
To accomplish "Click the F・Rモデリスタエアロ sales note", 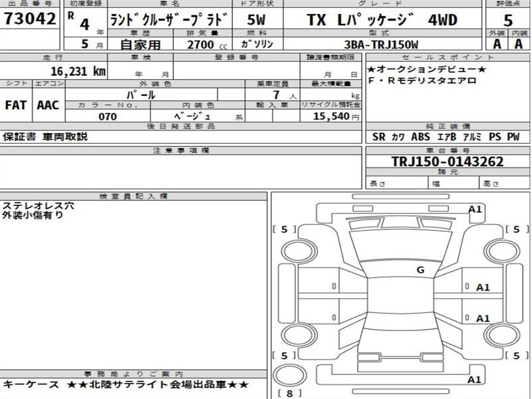I will (422, 80).
